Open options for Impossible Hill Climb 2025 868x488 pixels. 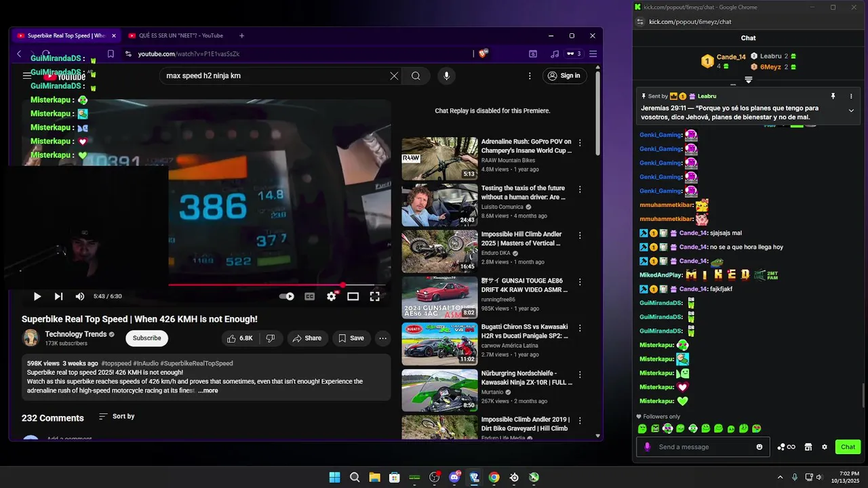(x=580, y=235)
